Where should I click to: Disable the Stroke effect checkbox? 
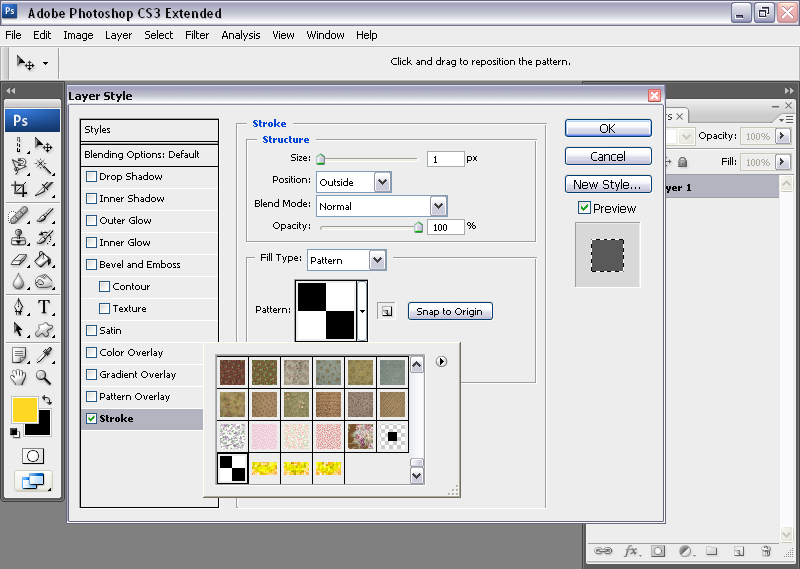click(x=91, y=418)
